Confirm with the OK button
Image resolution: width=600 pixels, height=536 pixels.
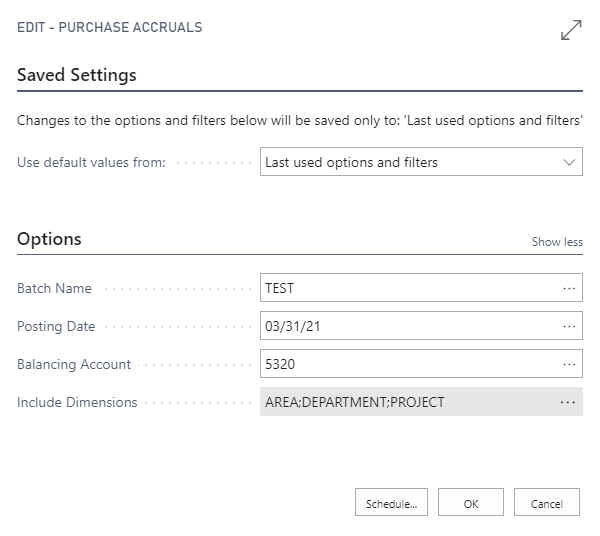point(471,502)
